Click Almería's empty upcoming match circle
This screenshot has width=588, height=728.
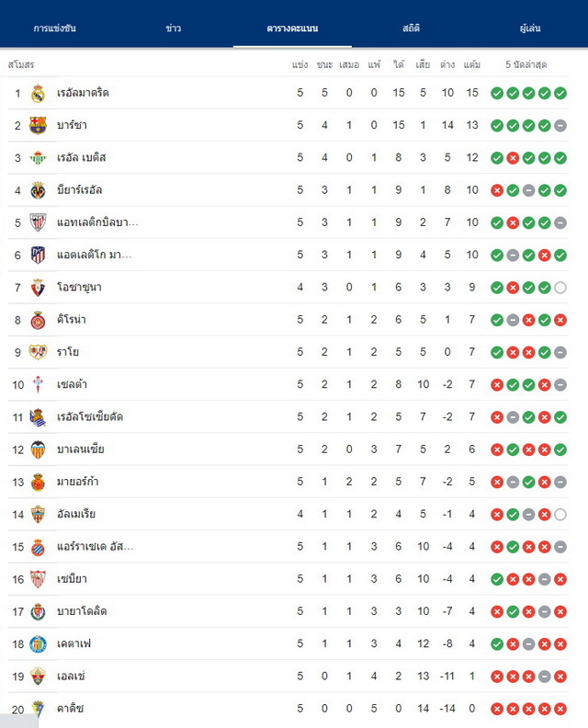560,515
